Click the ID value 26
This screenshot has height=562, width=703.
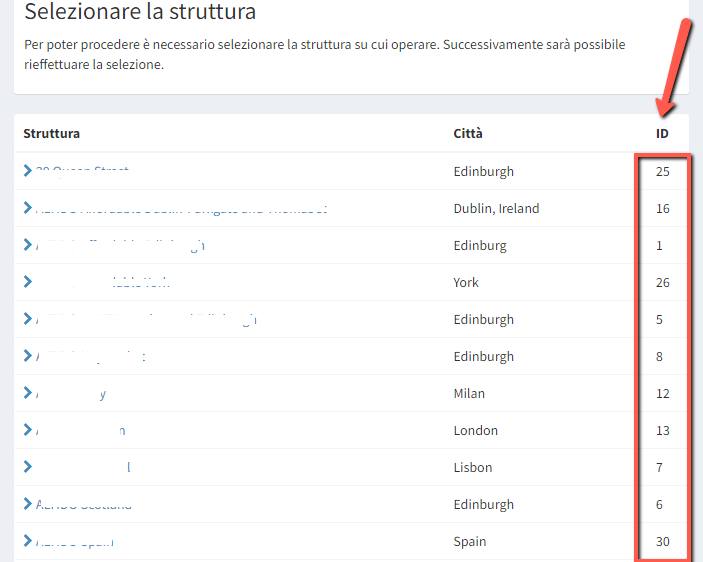pos(663,282)
